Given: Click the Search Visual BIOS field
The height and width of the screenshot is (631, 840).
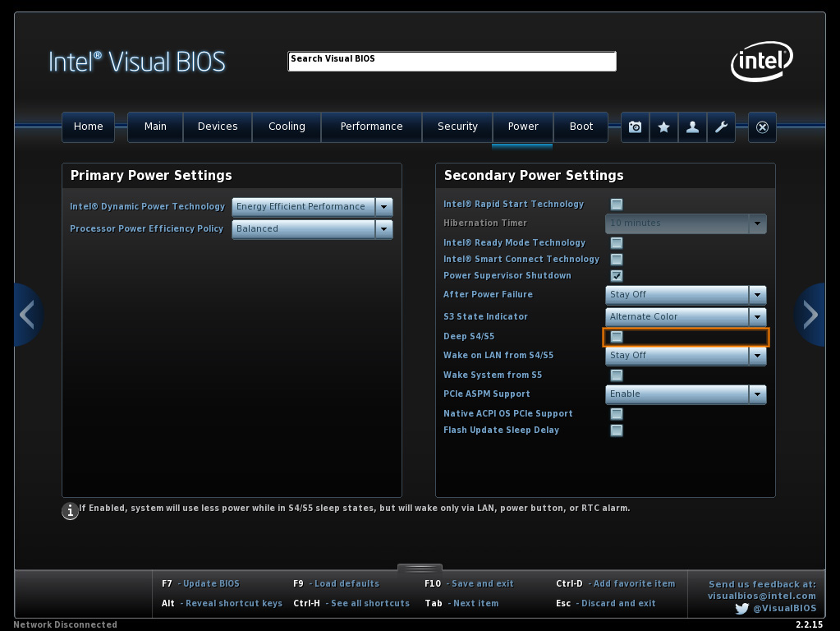Looking at the screenshot, I should 452,61.
